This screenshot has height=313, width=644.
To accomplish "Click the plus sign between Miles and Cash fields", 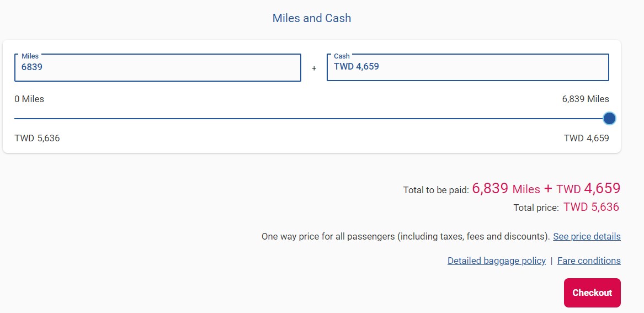I will click(x=314, y=68).
